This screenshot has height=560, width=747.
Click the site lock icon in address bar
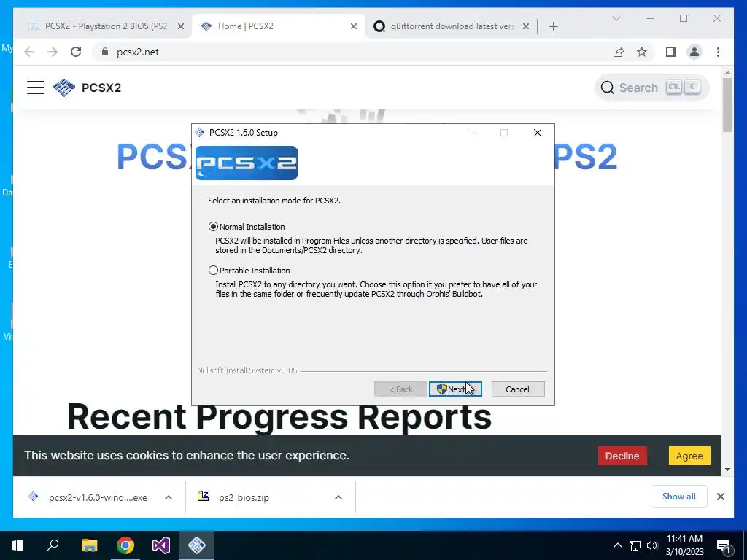pyautogui.click(x=105, y=52)
